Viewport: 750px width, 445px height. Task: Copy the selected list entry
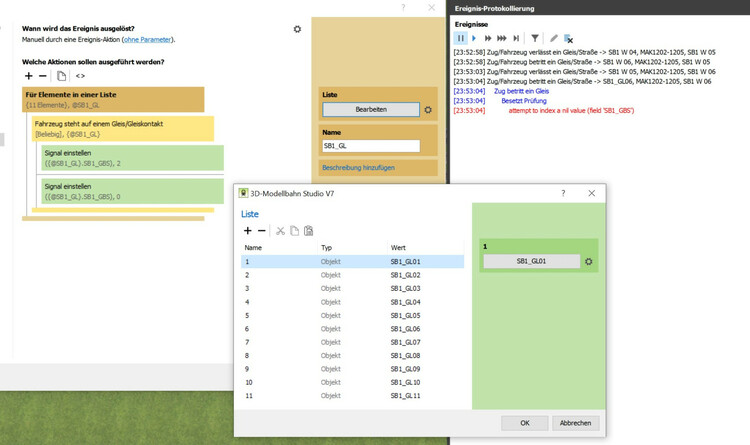coord(294,231)
